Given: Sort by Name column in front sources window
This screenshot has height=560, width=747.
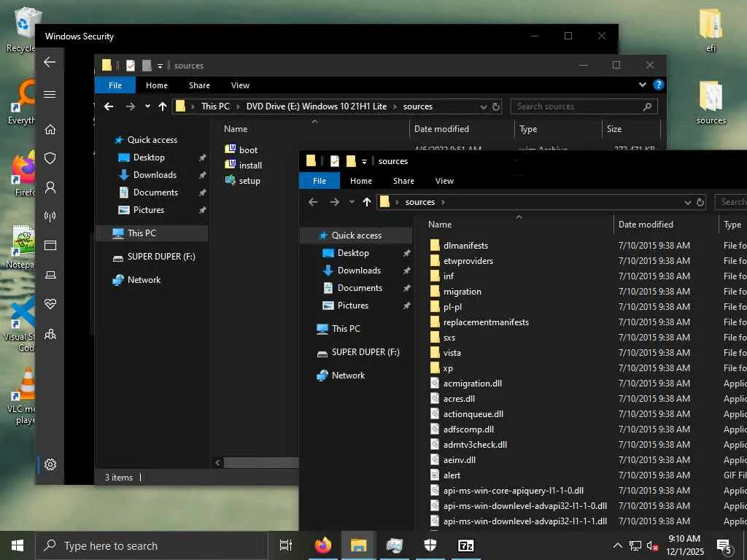Looking at the screenshot, I should tap(519, 225).
